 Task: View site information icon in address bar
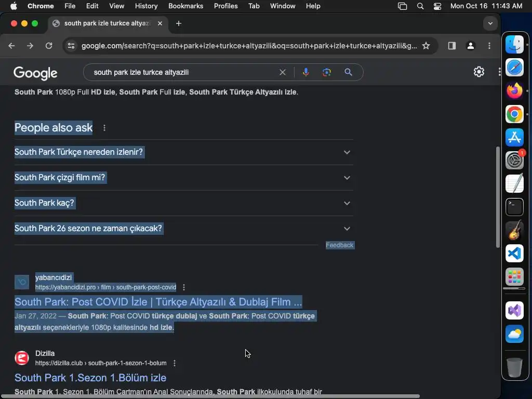tap(71, 46)
